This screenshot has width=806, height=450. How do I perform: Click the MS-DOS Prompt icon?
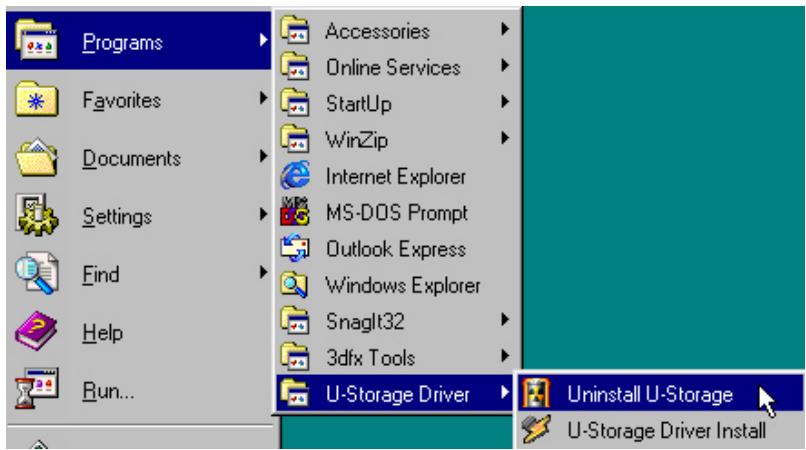[x=295, y=212]
